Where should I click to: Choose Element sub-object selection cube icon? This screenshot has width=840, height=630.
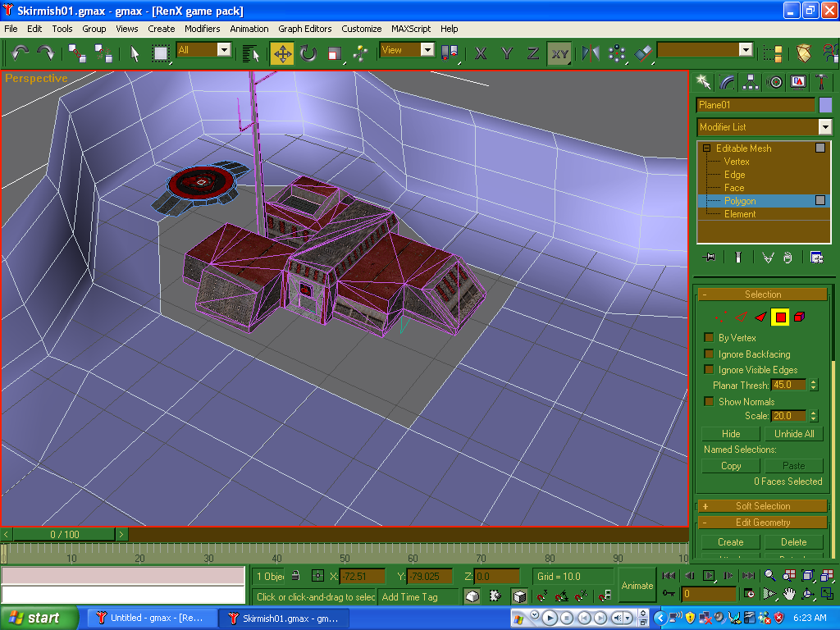point(799,317)
